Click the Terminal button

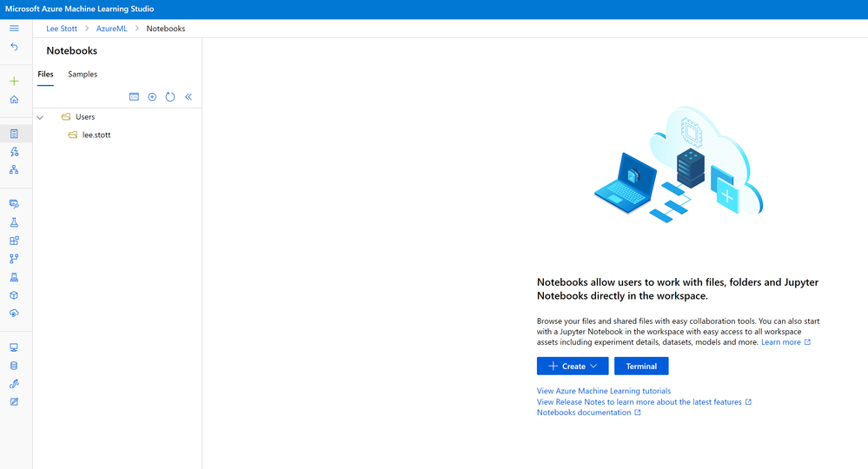click(641, 367)
